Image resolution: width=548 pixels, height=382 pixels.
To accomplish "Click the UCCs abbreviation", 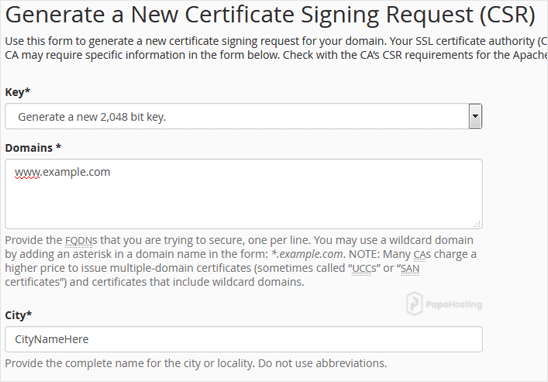I will coord(364,268).
